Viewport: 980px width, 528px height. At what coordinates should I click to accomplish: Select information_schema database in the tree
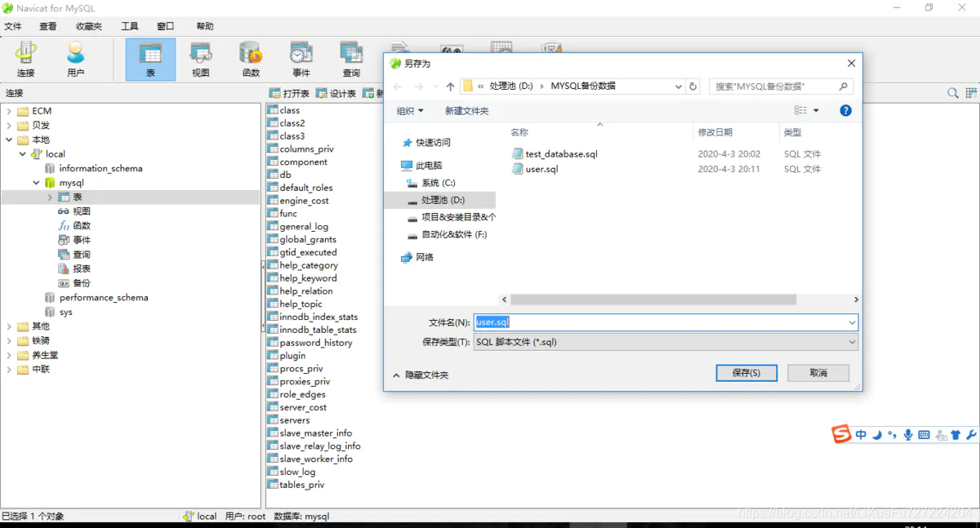pos(100,168)
